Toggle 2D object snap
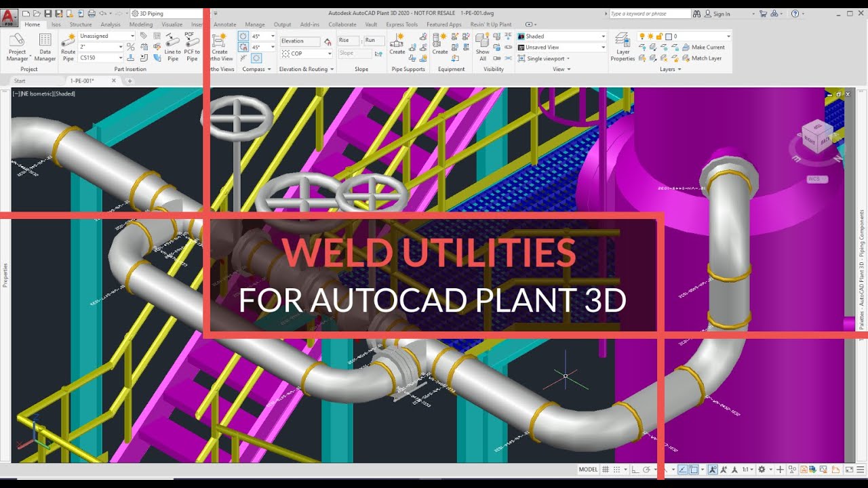 695,469
